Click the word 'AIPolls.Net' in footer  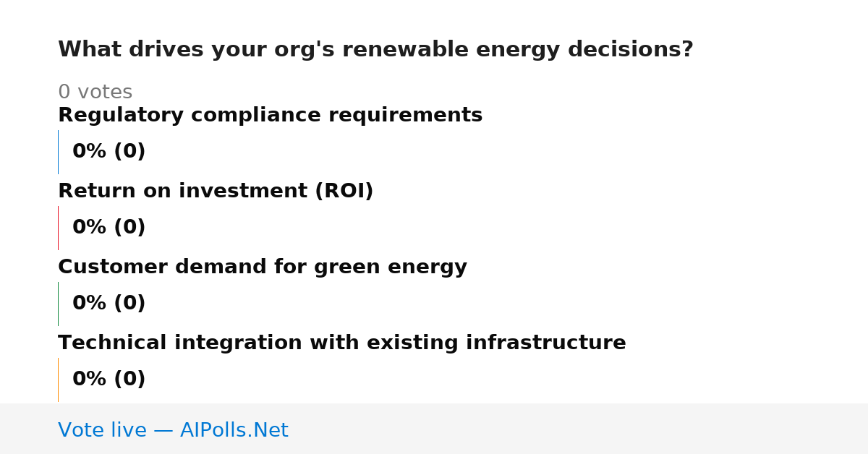(234, 430)
